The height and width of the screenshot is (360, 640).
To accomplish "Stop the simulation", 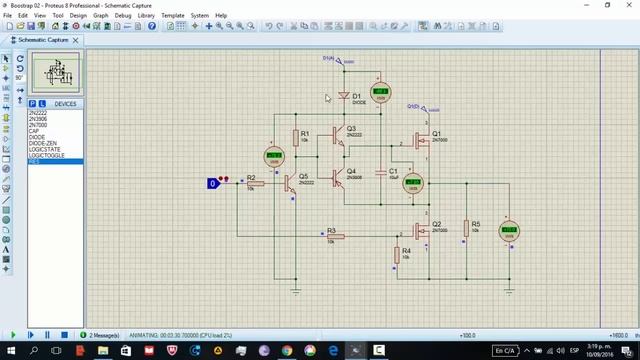I will (64, 335).
